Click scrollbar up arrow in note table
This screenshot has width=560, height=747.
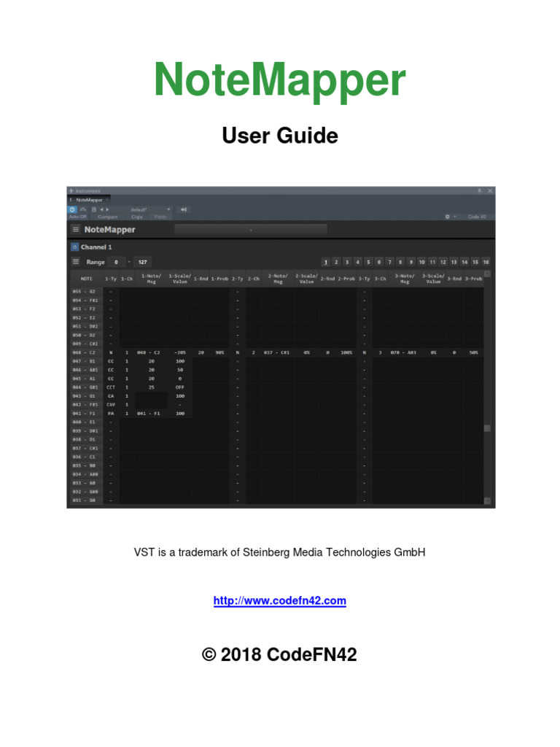[487, 274]
